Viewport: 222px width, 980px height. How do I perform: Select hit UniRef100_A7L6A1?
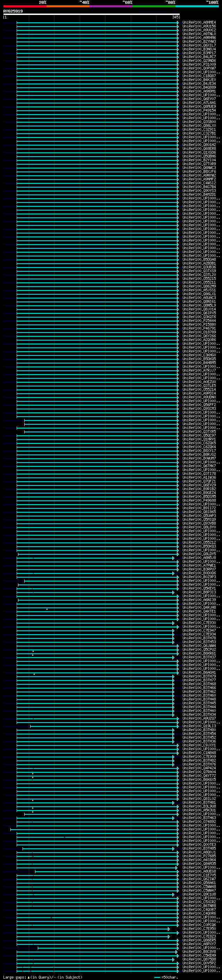[x=199, y=103]
